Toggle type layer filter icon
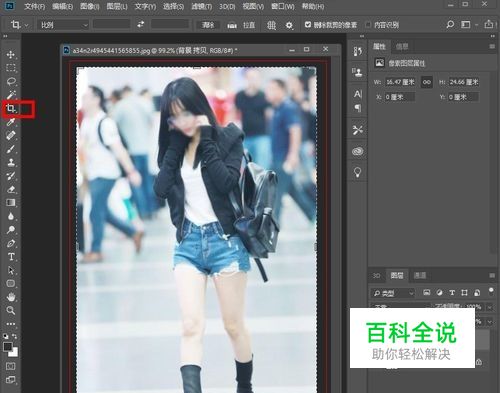The width and height of the screenshot is (500, 393). (452, 293)
